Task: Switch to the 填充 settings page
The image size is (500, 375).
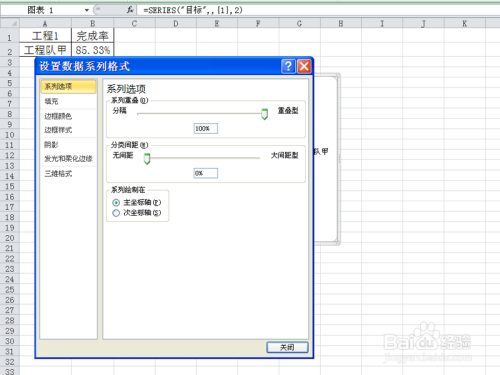Action: point(52,101)
